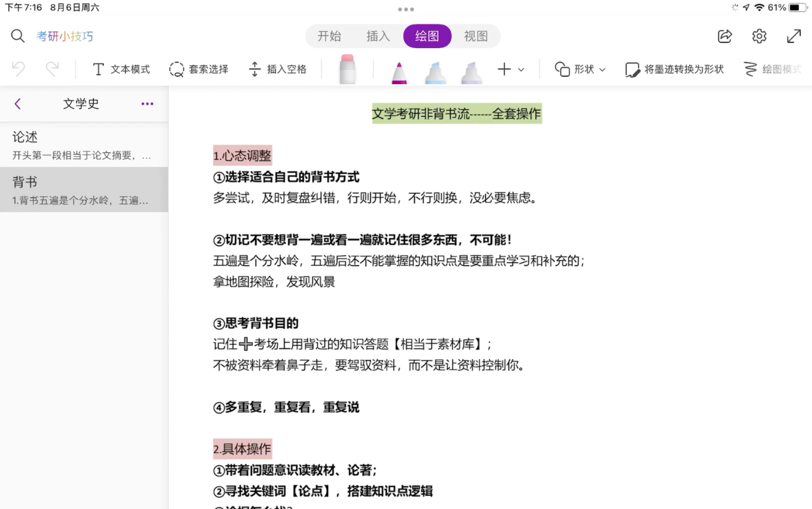The height and width of the screenshot is (509, 812).
Task: Tap the three-dot multitasking indicator at top
Action: click(x=406, y=9)
